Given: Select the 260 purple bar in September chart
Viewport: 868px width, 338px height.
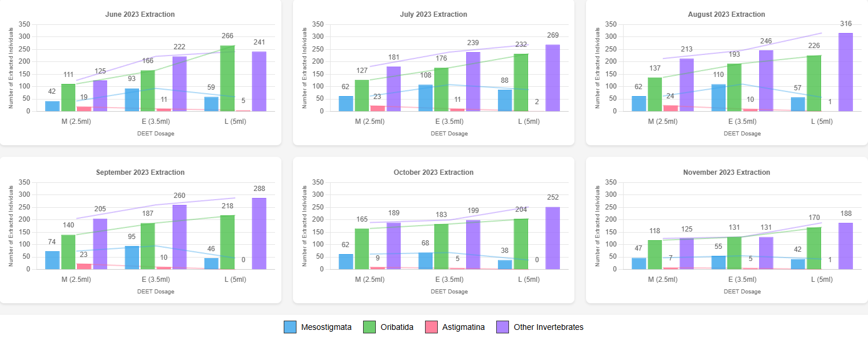Looking at the screenshot, I should coord(180,237).
